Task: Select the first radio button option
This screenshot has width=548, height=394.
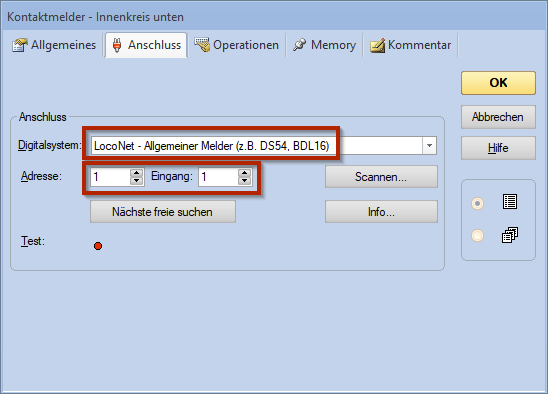Action: 477,203
